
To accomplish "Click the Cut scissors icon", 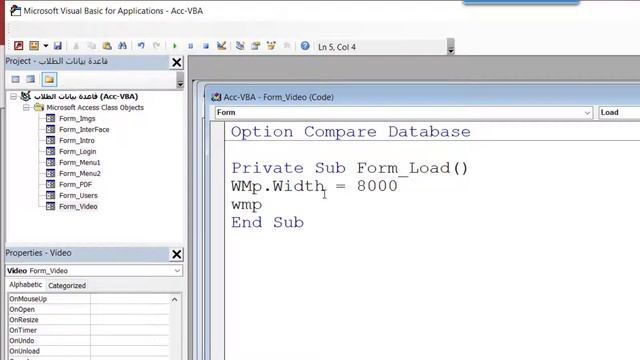I will [x=76, y=46].
